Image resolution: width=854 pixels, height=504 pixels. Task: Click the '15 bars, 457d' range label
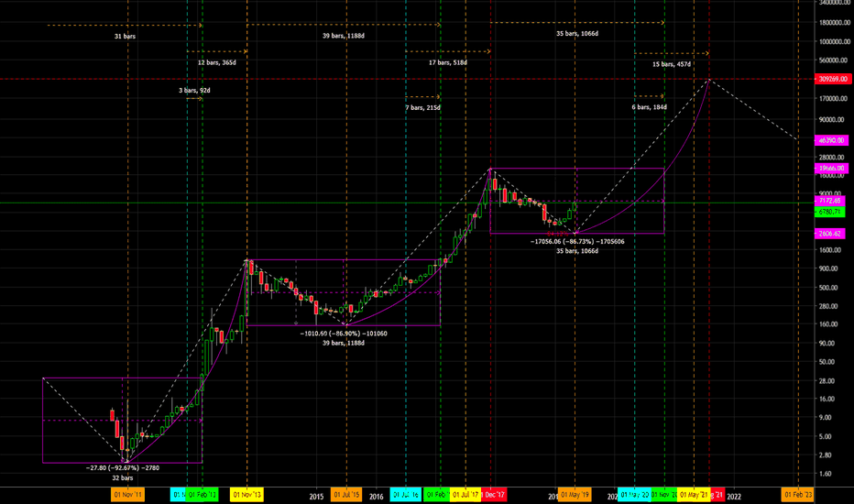pos(672,64)
